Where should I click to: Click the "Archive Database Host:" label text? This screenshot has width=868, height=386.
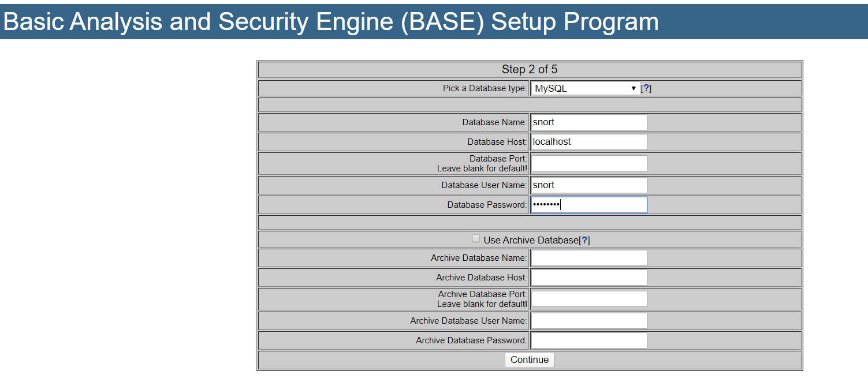click(x=481, y=278)
